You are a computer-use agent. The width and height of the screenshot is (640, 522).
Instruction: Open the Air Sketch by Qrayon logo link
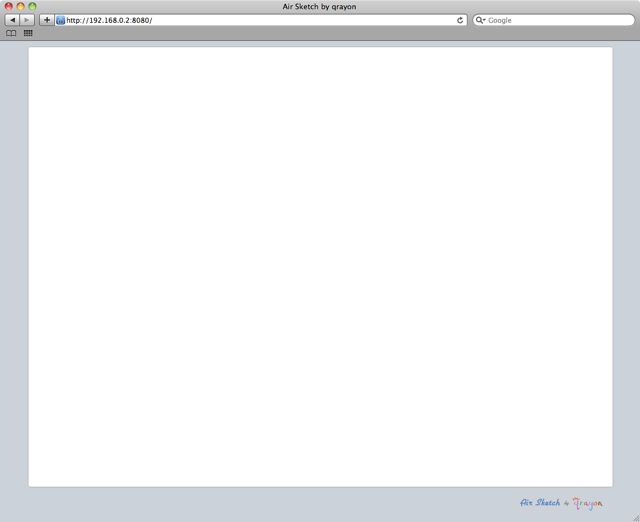(x=561, y=503)
